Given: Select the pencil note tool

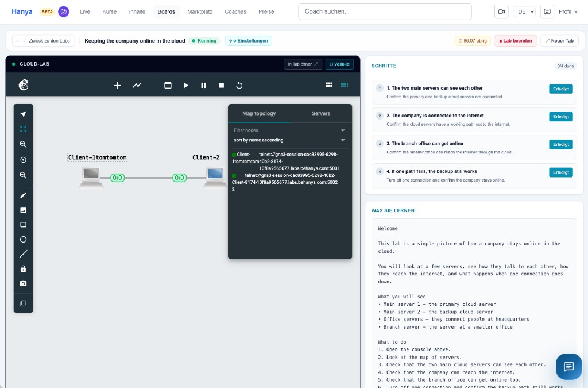Looking at the screenshot, I should tap(23, 195).
